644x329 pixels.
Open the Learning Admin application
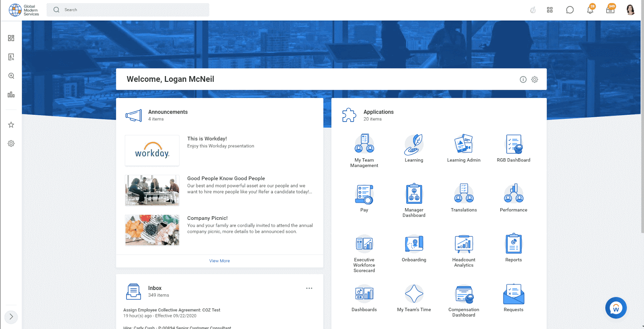(464, 148)
